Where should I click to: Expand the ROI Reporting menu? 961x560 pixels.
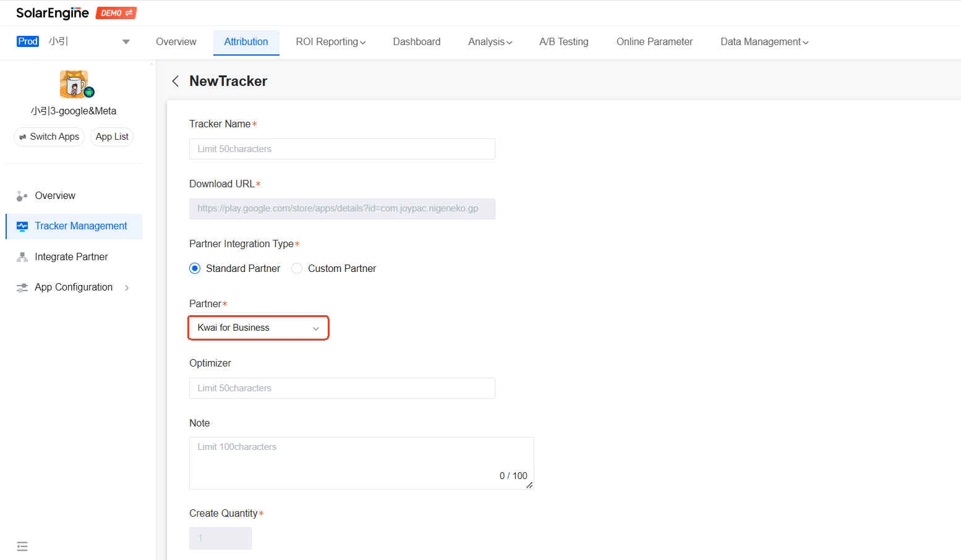coord(331,42)
